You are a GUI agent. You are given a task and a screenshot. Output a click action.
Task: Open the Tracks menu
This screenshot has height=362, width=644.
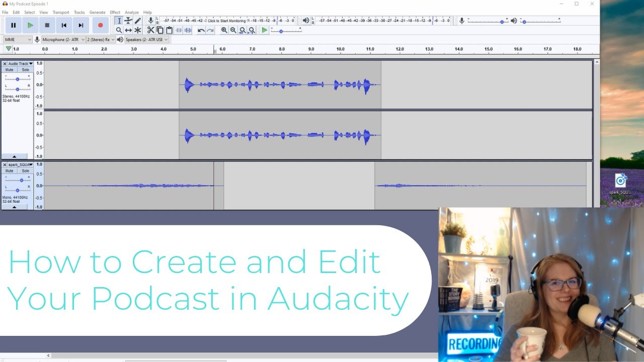coord(79,12)
